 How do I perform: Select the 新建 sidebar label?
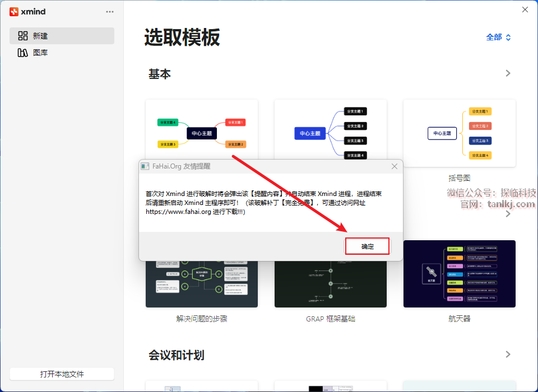pos(40,36)
